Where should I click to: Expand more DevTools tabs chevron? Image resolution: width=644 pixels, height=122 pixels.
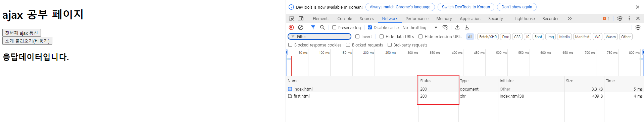point(569,18)
